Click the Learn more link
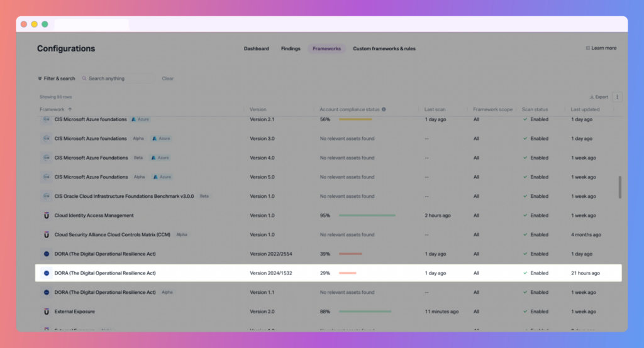This screenshot has height=348, width=644. [601, 48]
